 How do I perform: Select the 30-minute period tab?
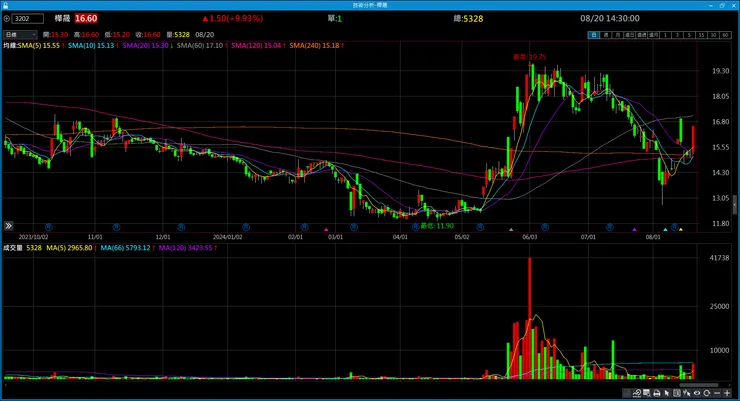(714, 35)
